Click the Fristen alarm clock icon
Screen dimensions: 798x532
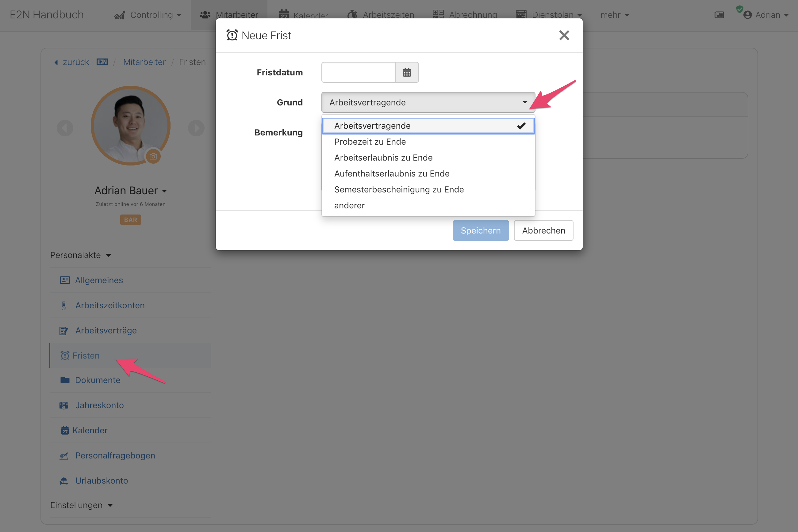point(65,355)
